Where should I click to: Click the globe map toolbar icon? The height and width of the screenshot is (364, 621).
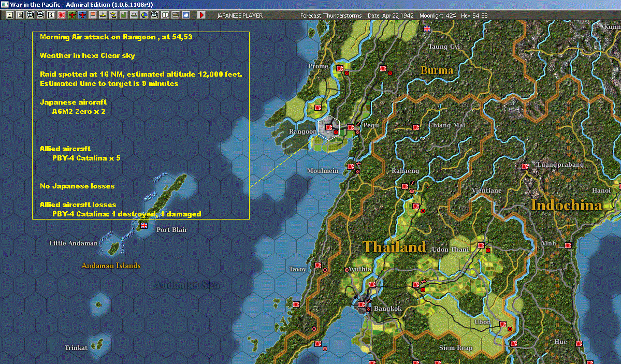pyautogui.click(x=144, y=15)
